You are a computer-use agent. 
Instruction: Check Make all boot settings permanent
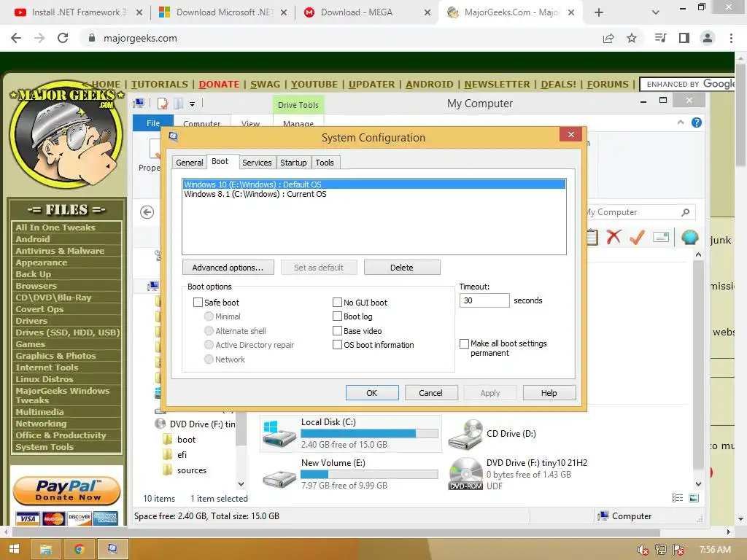click(465, 344)
